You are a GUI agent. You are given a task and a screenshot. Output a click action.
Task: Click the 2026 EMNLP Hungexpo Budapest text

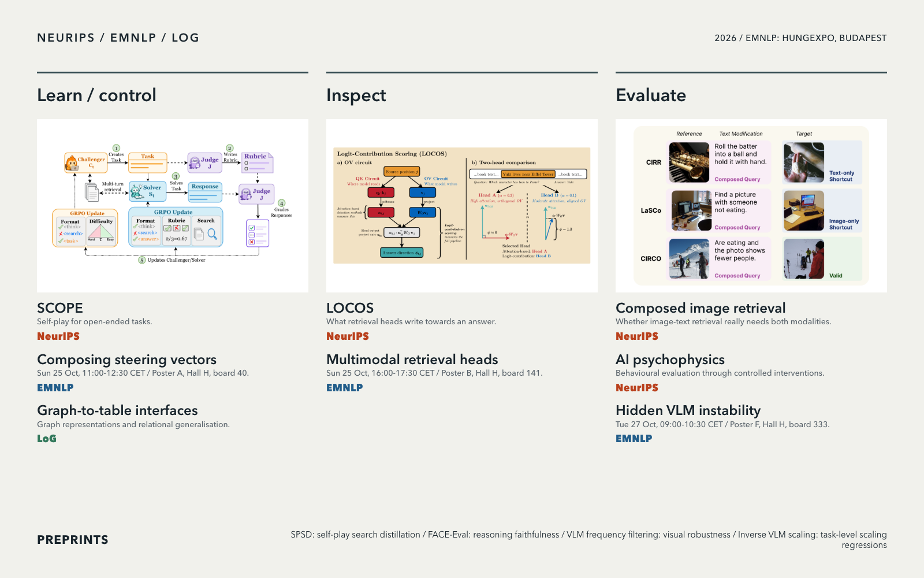coord(800,38)
